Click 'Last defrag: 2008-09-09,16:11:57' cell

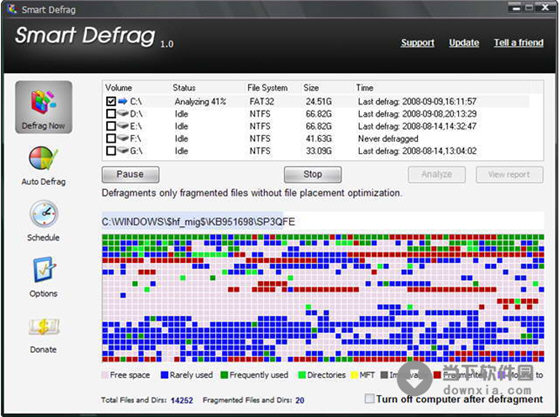pyautogui.click(x=417, y=101)
